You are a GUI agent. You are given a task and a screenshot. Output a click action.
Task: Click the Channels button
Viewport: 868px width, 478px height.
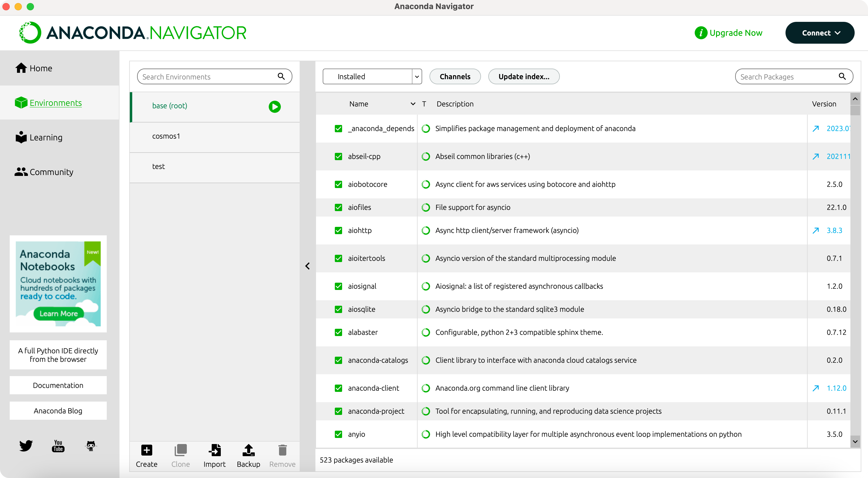click(455, 76)
